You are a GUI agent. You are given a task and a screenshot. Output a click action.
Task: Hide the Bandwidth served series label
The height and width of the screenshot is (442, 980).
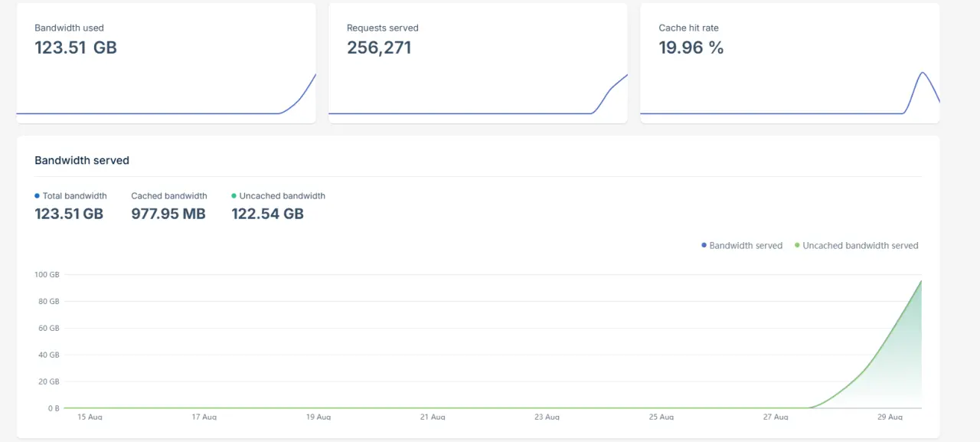746,246
